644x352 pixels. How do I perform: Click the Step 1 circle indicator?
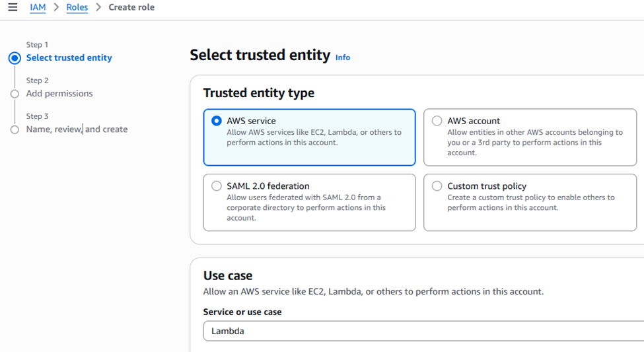(15, 58)
